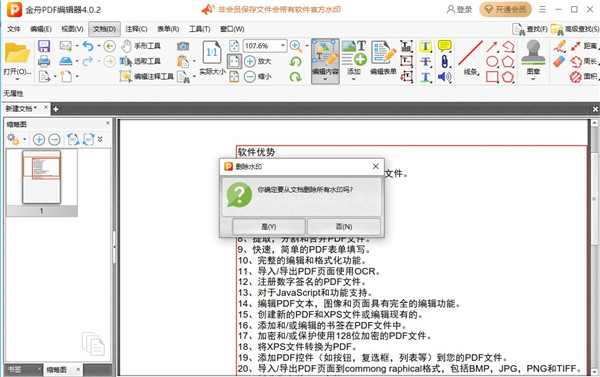The height and width of the screenshot is (377, 600).
Task: Send document by the email envelope icon
Action: click(66, 46)
